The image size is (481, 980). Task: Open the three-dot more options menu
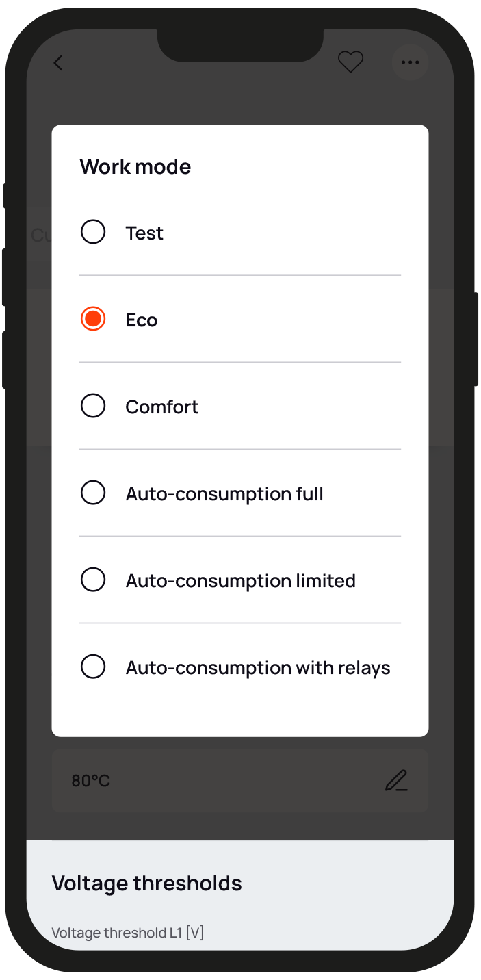[410, 62]
